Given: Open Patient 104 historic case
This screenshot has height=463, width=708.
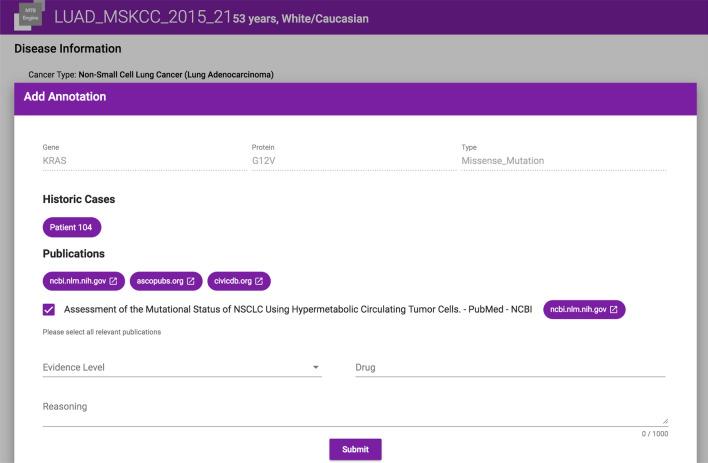Looking at the screenshot, I should 72,227.
